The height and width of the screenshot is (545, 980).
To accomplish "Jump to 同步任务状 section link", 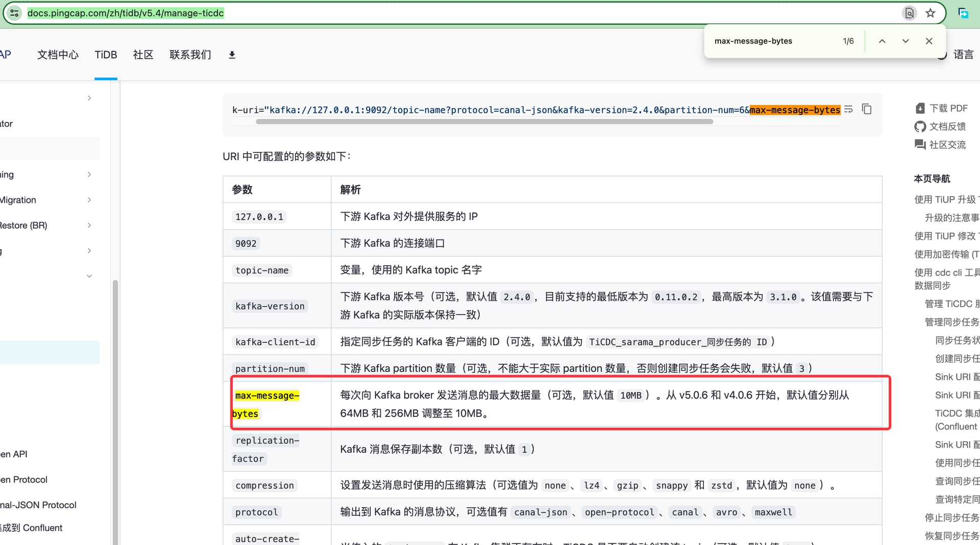I will pos(957,341).
